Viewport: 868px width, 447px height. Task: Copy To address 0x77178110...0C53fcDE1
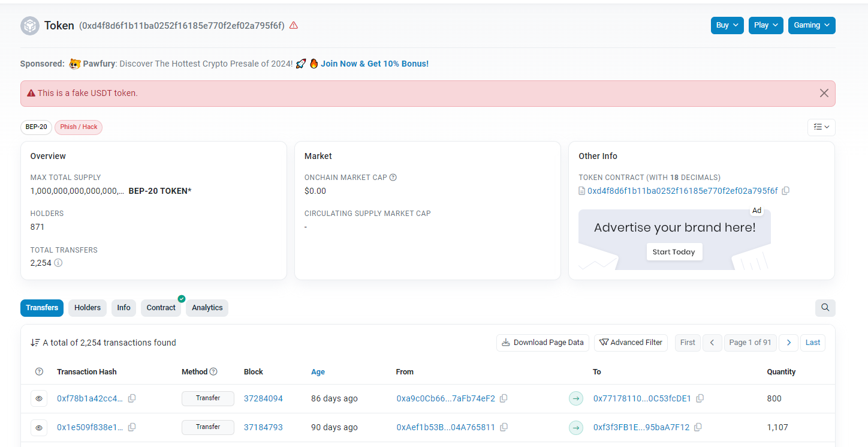pos(700,398)
